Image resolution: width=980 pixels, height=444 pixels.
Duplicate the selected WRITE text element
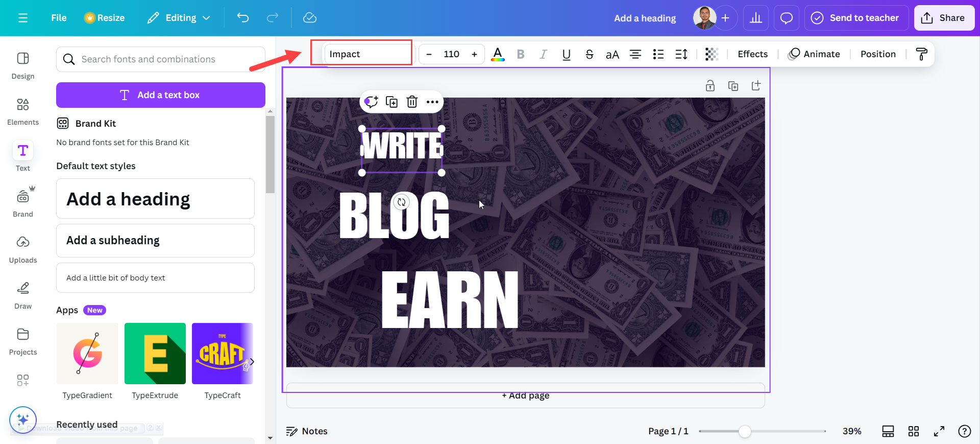pos(391,102)
